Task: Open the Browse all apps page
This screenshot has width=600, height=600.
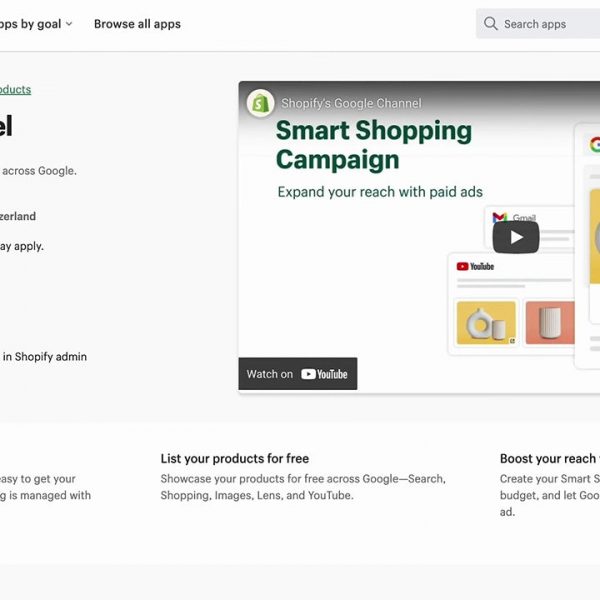Action: 137,24
